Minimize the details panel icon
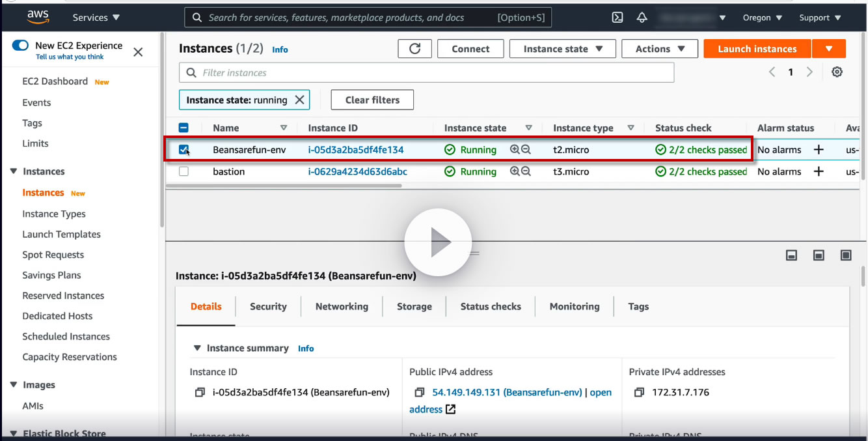This screenshot has width=868, height=441. tap(792, 255)
